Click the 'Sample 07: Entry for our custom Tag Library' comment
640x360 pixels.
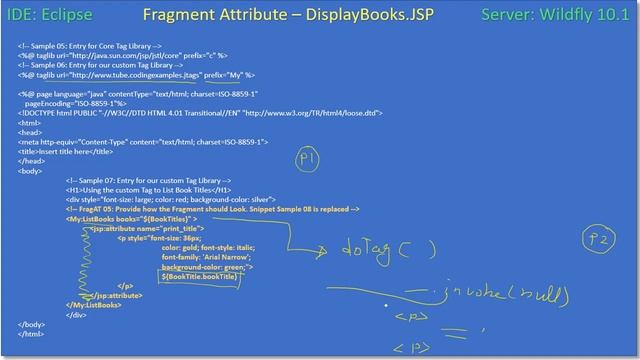pyautogui.click(x=149, y=180)
